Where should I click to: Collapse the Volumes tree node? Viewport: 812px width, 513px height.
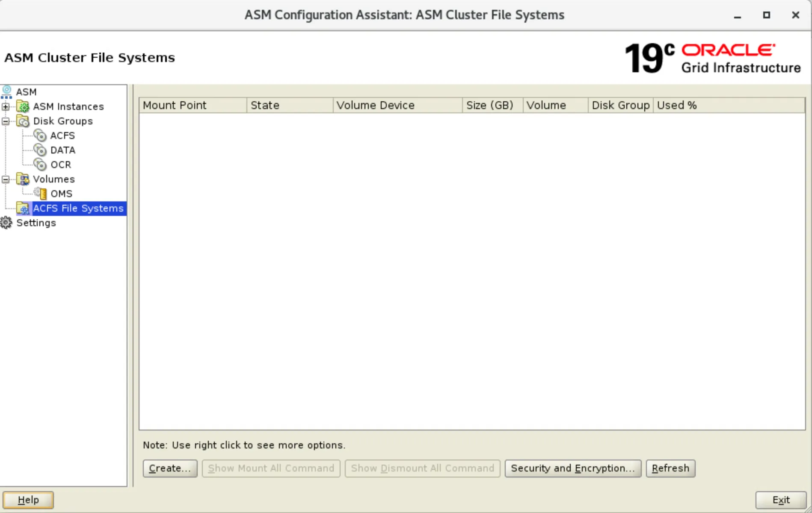[6, 179]
